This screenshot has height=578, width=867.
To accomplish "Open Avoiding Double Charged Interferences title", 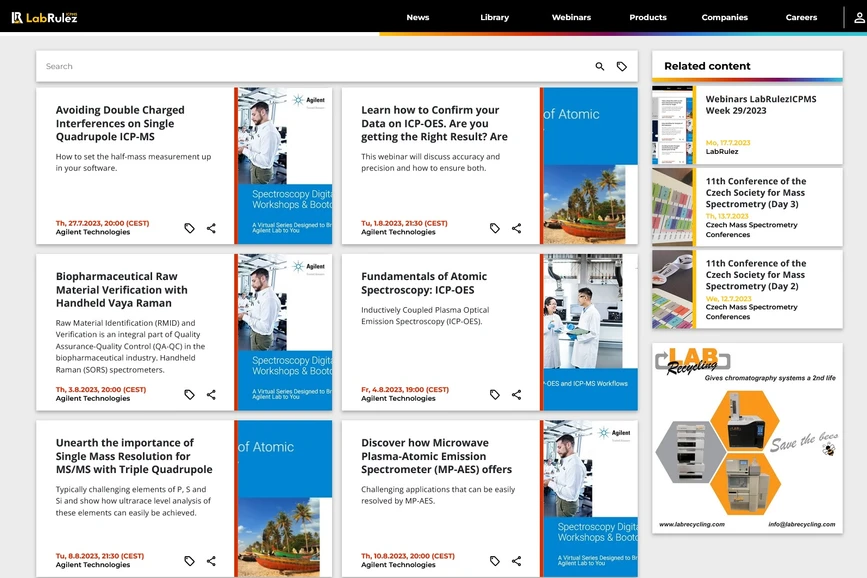I will (x=120, y=123).
